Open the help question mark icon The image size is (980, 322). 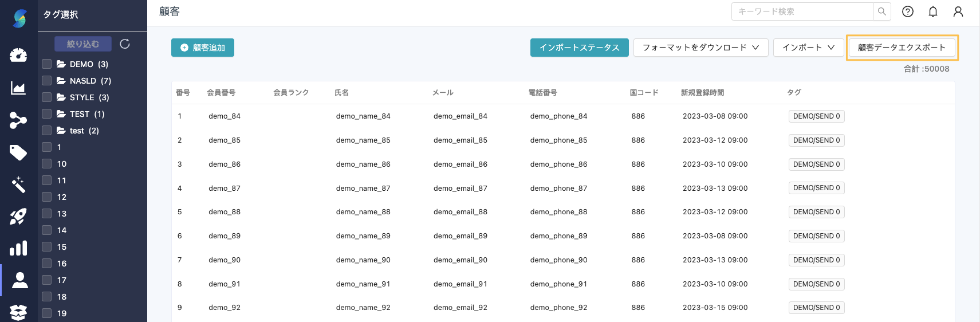pos(908,11)
